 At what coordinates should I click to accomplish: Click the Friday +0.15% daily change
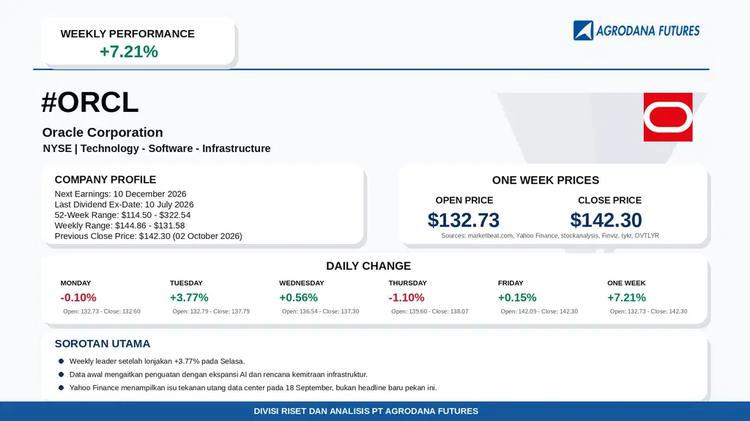click(x=517, y=298)
